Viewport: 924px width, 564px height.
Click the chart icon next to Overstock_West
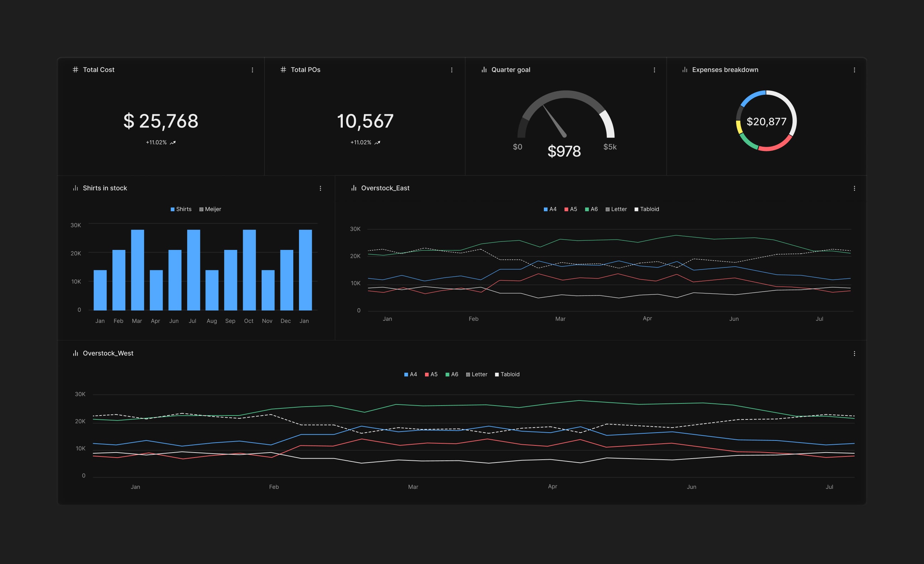click(75, 353)
